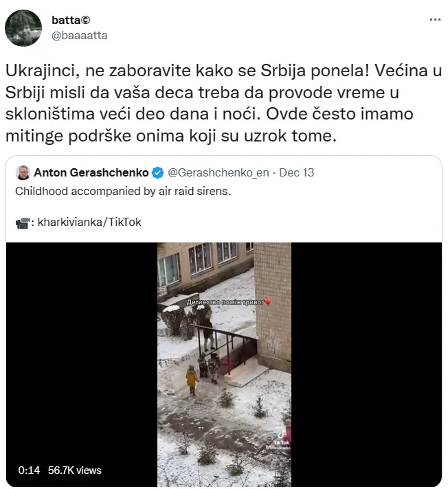Viewport: 448px width, 489px height.
Task: Click the main Serbian tweet text
Action: [224, 103]
